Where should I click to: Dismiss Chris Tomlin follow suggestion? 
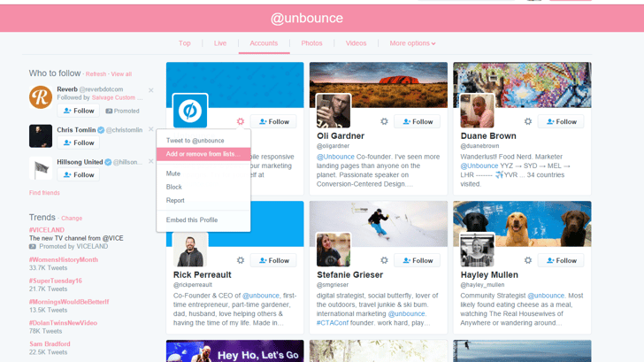150,129
